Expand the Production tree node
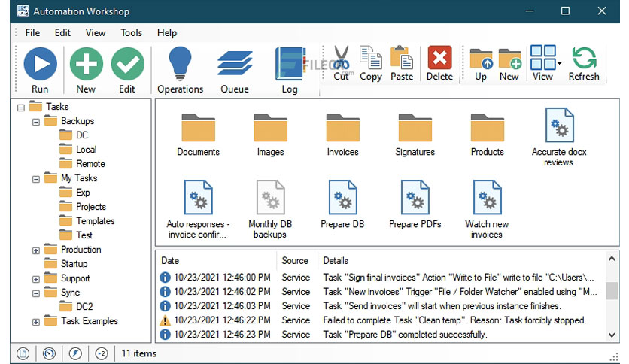This screenshot has height=364, width=629. (36, 250)
